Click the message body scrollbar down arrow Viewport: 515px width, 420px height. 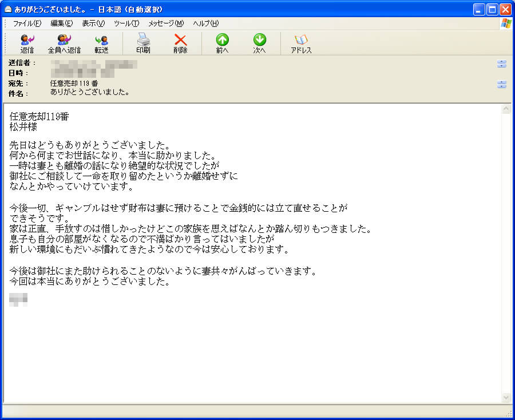point(506,398)
